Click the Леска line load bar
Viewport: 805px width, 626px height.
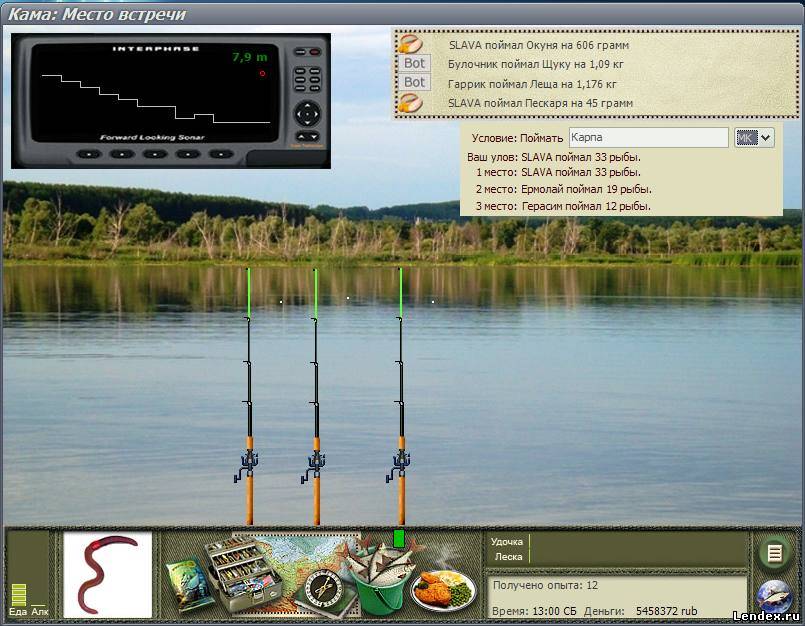pyautogui.click(x=637, y=557)
